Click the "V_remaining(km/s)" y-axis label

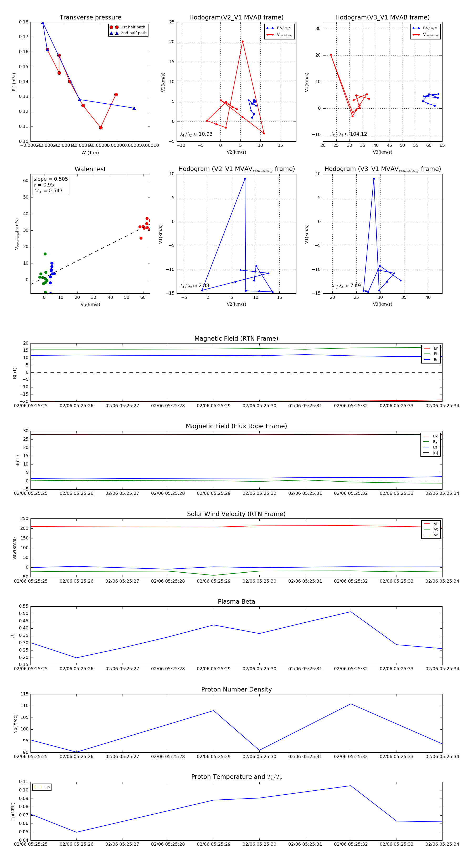pyautogui.click(x=17, y=234)
